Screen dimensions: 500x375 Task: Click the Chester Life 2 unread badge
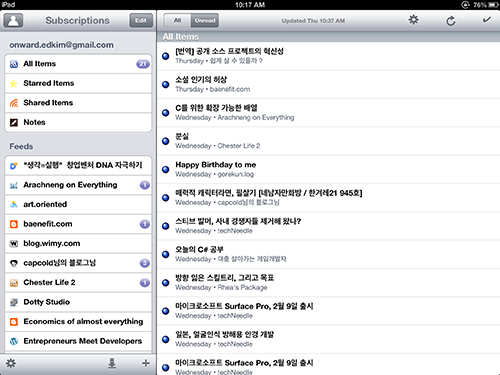145,283
